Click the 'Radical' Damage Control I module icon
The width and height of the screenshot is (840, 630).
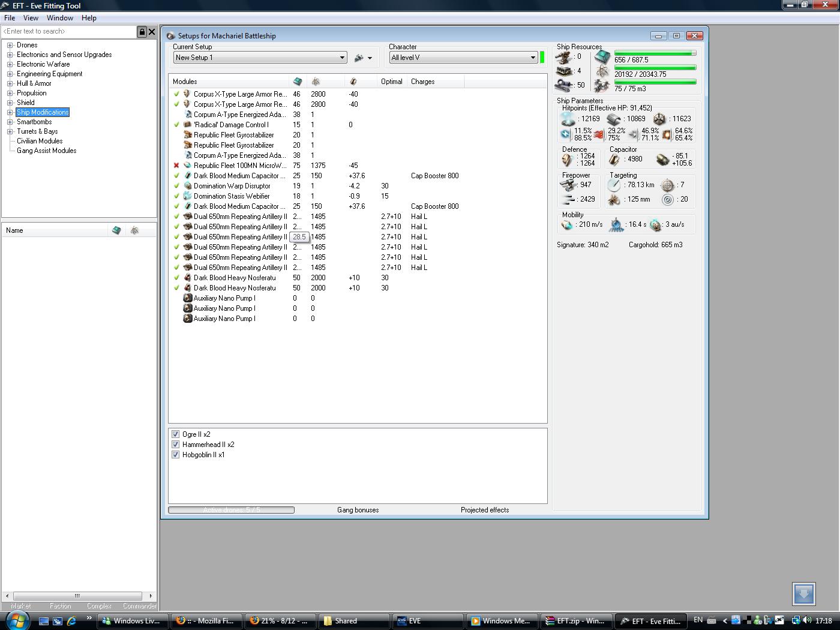[187, 125]
